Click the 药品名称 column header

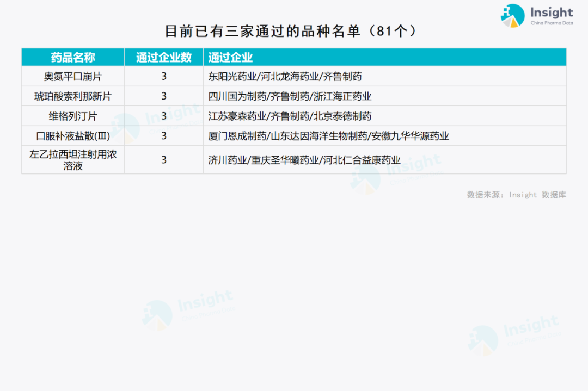click(73, 57)
